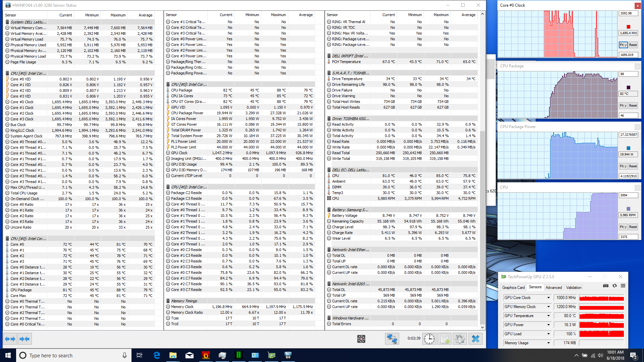Click the logging start sheet icon
The image size is (644, 362).
(x=444, y=339)
